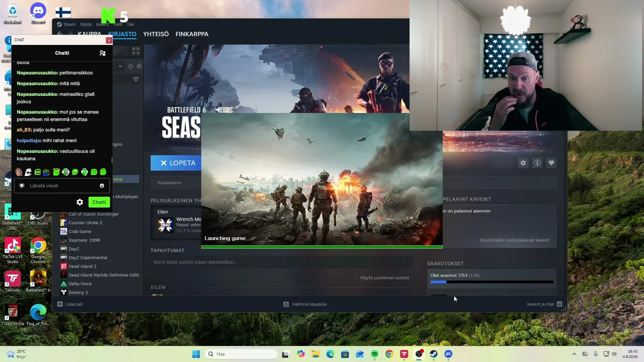Click Lisää peli to add a game
Image resolution: width=644 pixels, height=362 pixels.
click(x=70, y=304)
